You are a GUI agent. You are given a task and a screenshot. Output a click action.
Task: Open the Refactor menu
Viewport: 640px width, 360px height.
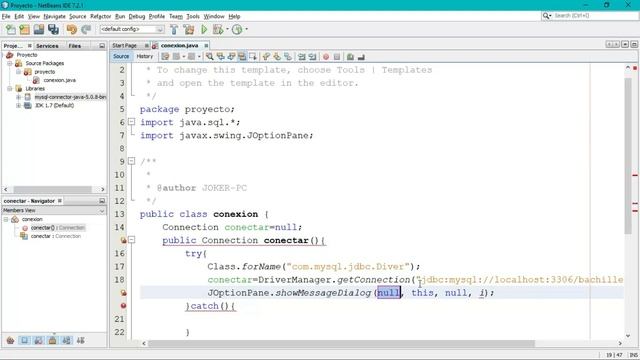pos(100,16)
